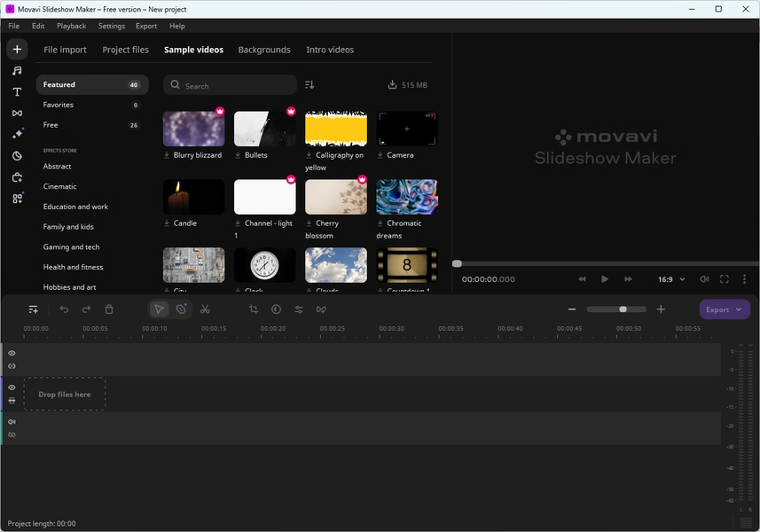The height and width of the screenshot is (532, 760).
Task: Open the preview three-dot more menu
Action: click(745, 279)
